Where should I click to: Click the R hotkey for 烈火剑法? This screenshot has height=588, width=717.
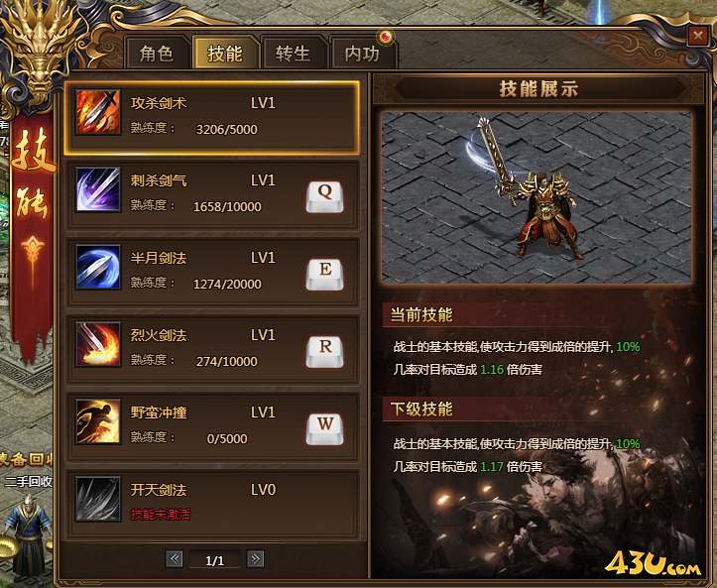324,352
